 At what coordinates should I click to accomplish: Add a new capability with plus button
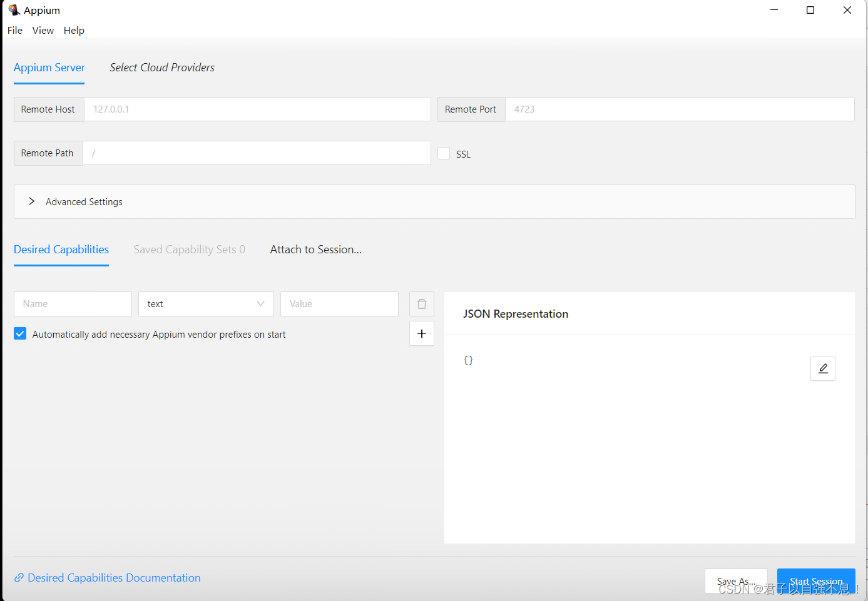pyautogui.click(x=421, y=333)
